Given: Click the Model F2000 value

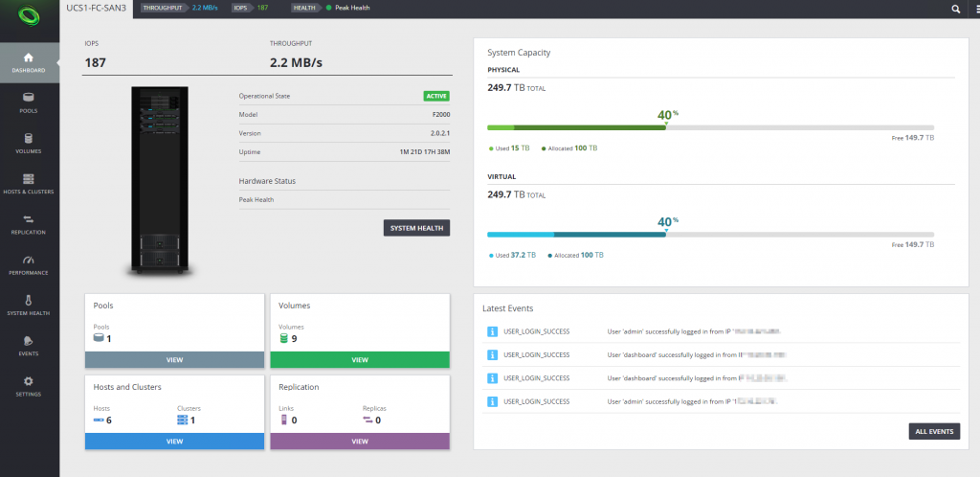Looking at the screenshot, I should [x=442, y=114].
